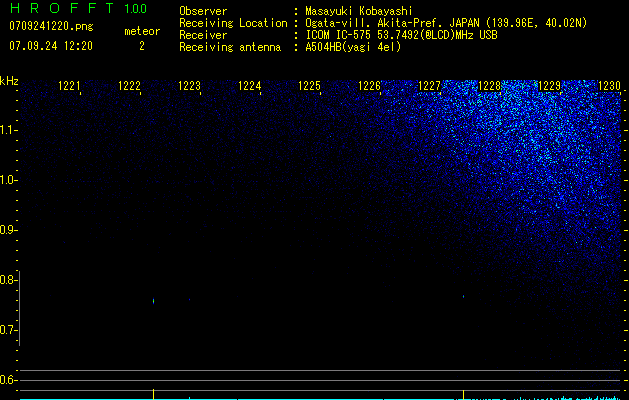The width and height of the screenshot is (629, 400).
Task: Click the version number 1.00
Action: tap(135, 9)
